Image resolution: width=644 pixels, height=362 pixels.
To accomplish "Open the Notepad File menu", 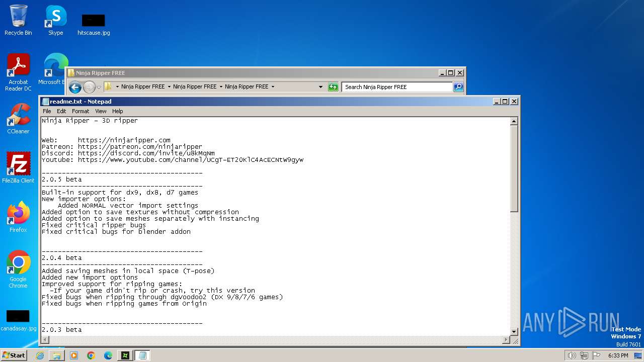I will coord(47,111).
